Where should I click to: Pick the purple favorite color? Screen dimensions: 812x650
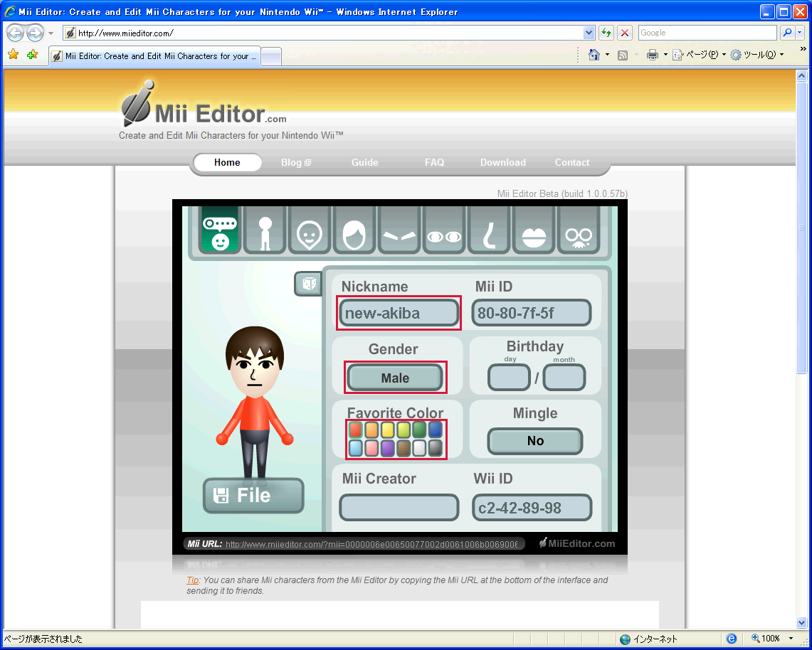pos(387,447)
